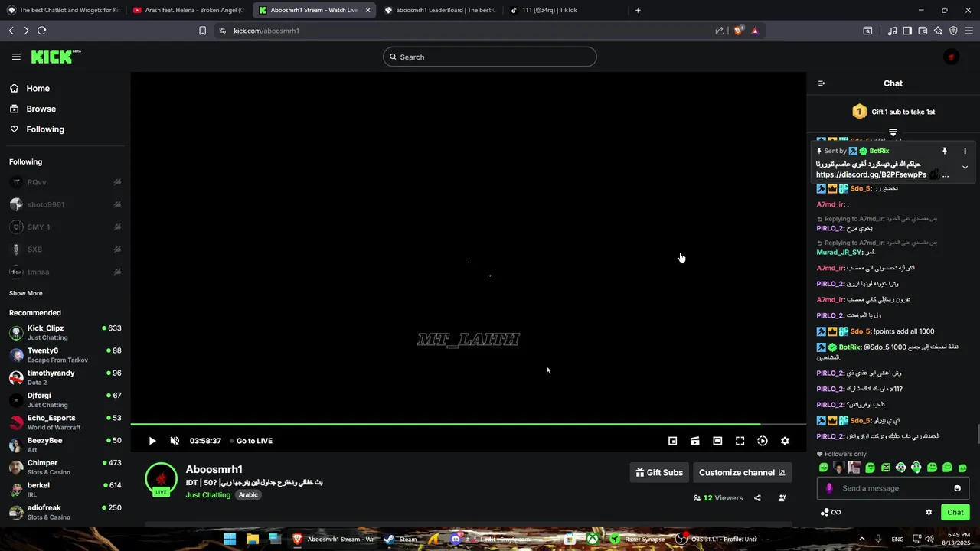Open the clip creation icon

[x=695, y=441]
